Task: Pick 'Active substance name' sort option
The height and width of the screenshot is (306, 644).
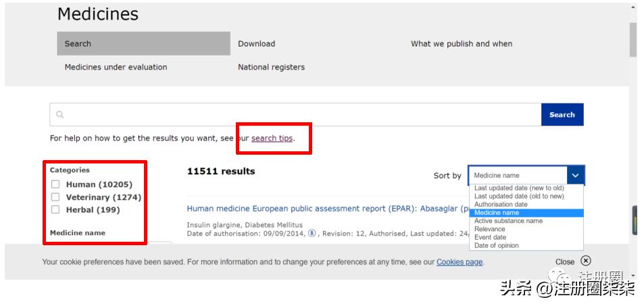Action: pos(508,221)
